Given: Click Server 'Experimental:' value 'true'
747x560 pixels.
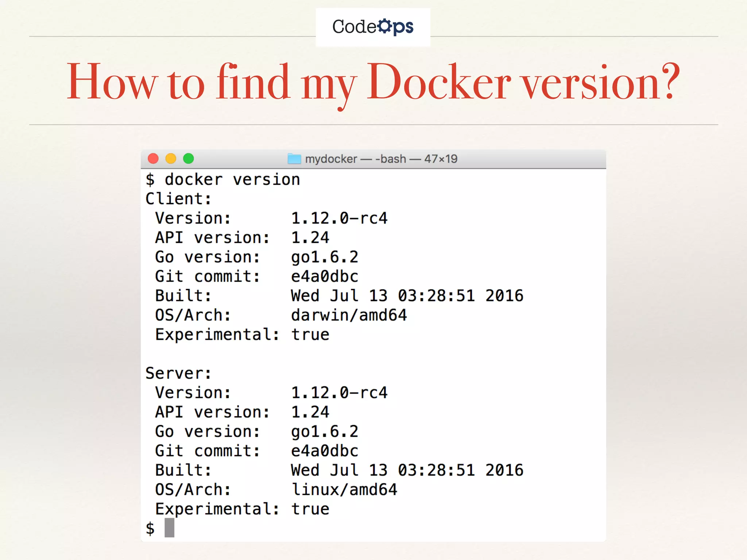Looking at the screenshot, I should 310,509.
